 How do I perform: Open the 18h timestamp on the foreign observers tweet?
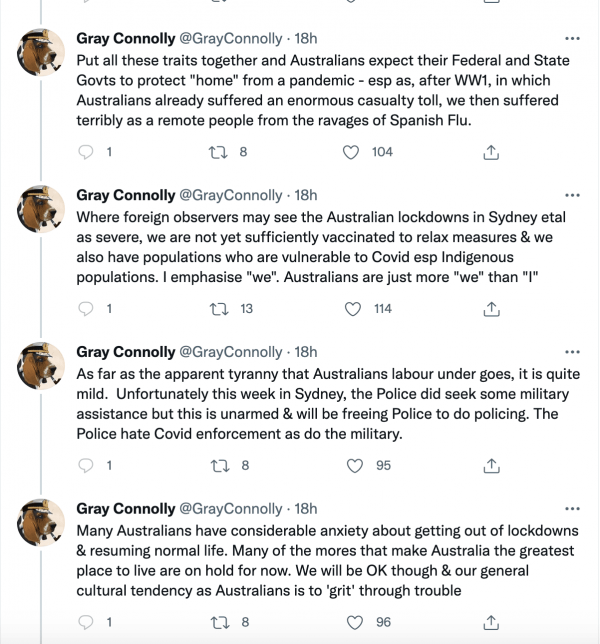[x=306, y=195]
